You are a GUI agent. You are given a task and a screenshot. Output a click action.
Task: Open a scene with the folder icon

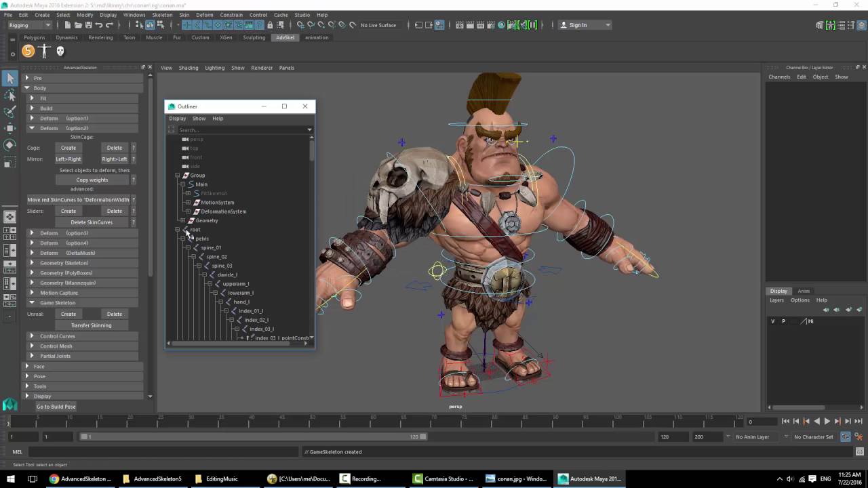click(x=78, y=25)
